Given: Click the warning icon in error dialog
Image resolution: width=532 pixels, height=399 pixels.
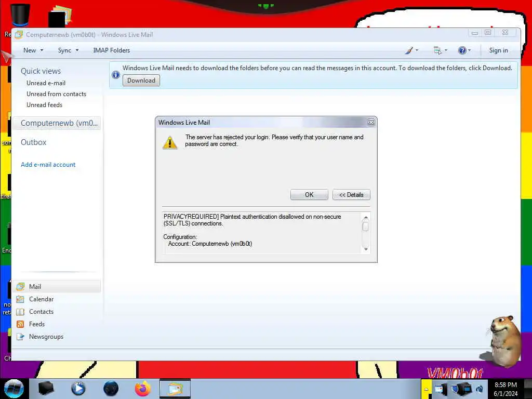Looking at the screenshot, I should (x=170, y=142).
